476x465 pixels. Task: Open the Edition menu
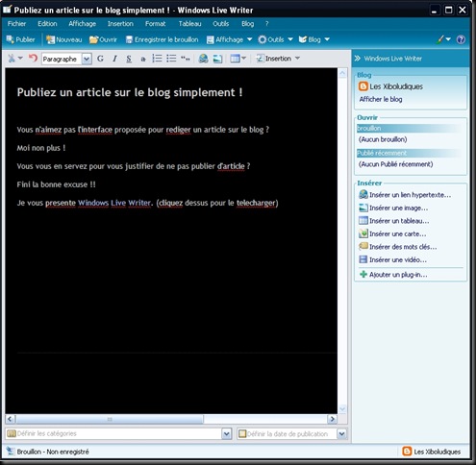click(47, 24)
